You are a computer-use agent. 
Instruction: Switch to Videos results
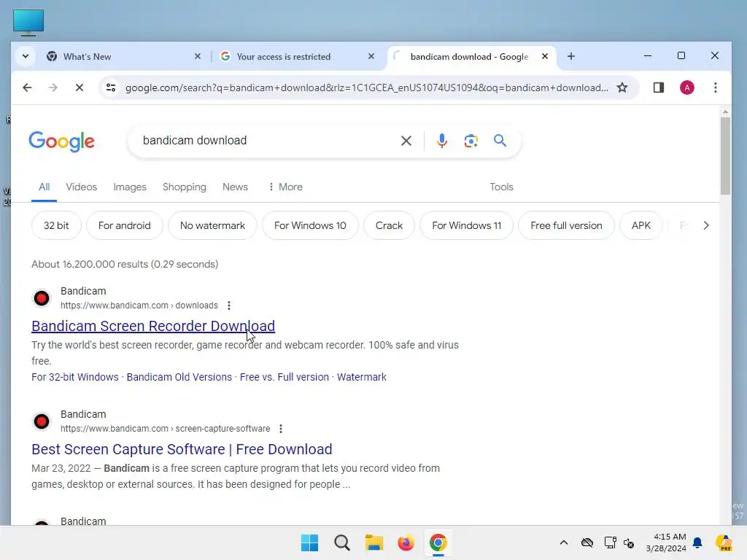click(x=82, y=187)
